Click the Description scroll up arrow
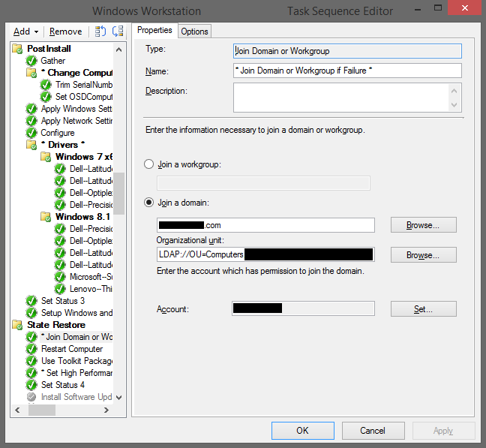The height and width of the screenshot is (448, 486). pos(454,91)
